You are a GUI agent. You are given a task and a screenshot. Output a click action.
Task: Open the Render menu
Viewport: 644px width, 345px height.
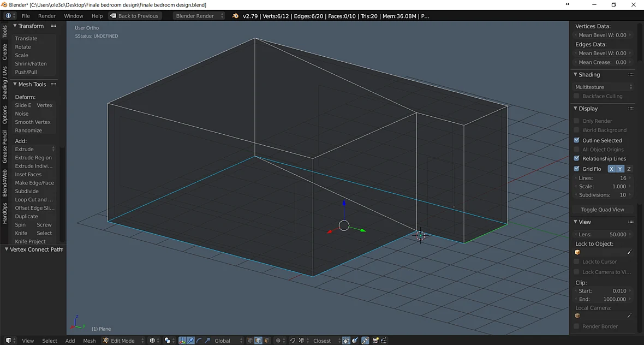47,16
